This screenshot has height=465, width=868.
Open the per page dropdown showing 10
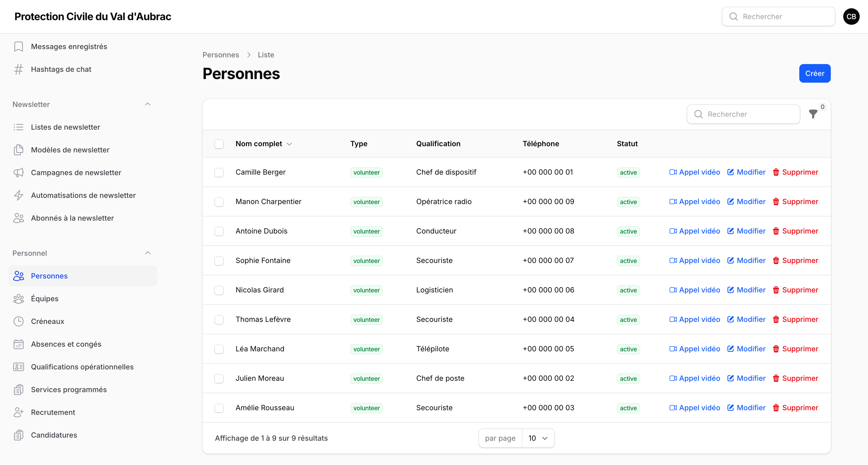[538, 438]
